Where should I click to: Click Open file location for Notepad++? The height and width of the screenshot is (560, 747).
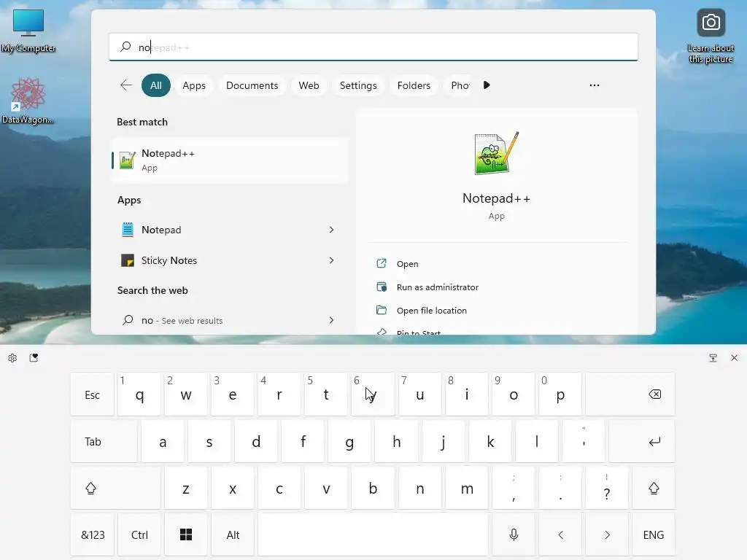[432, 311]
